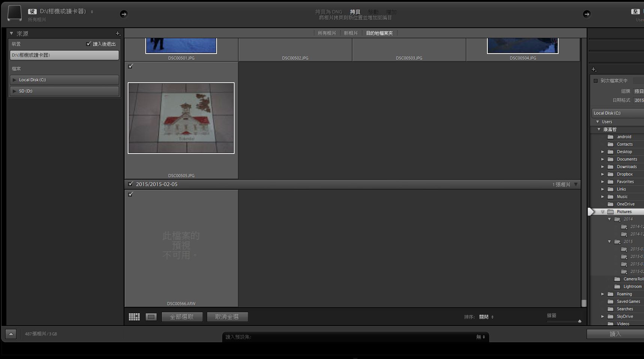This screenshot has width=644, height=359.
Task: Select the DSC00501.JPG thumbnail
Action: click(x=181, y=46)
